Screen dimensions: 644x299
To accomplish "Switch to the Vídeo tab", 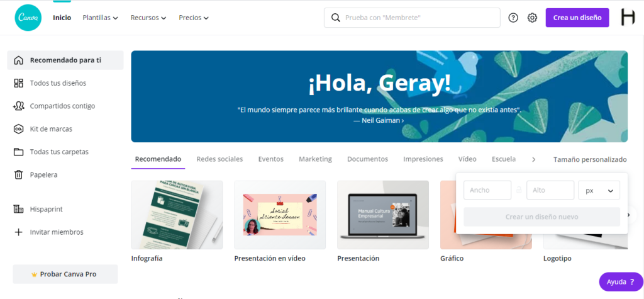I will click(x=467, y=159).
